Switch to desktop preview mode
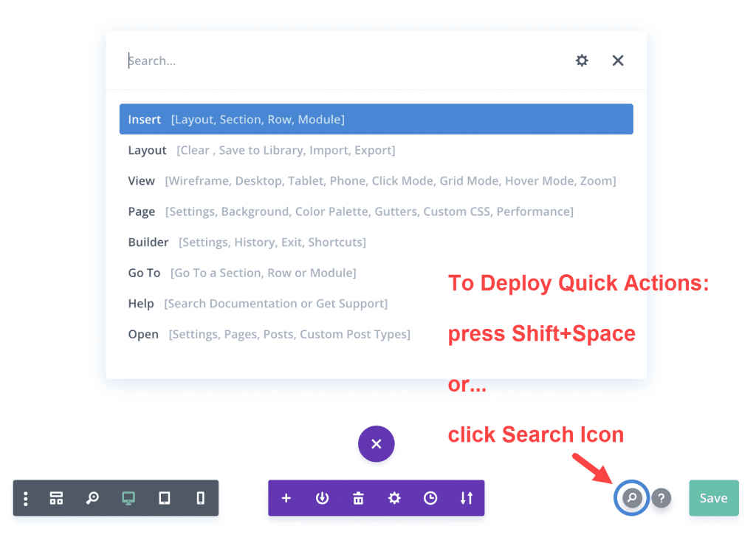 pyautogui.click(x=128, y=498)
